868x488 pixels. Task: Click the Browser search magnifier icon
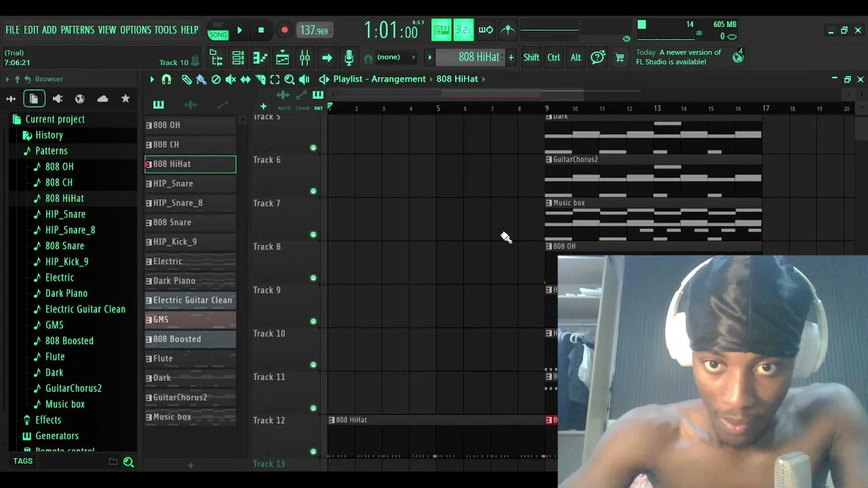click(x=128, y=462)
